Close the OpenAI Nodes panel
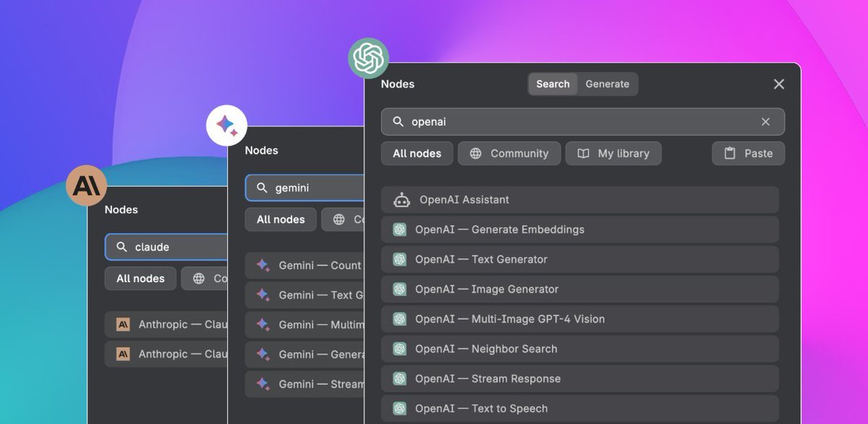Viewport: 868px width, 424px height. pyautogui.click(x=779, y=84)
